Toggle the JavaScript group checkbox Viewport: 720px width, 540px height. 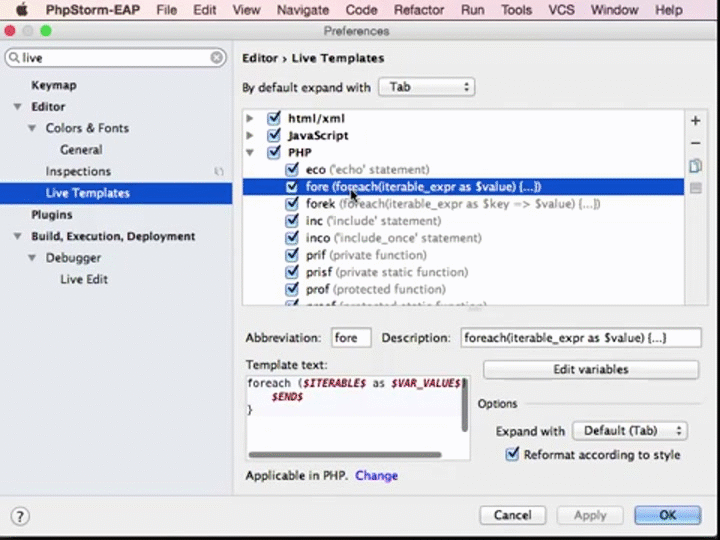pyautogui.click(x=274, y=135)
